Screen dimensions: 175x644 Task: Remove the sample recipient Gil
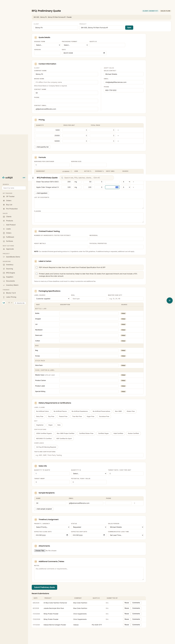tap(135, 503)
